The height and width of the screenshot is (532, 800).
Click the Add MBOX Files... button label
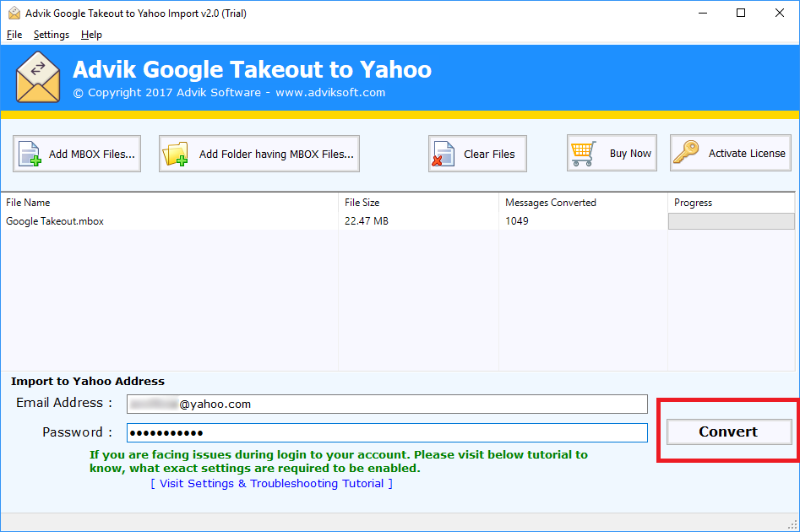(92, 154)
